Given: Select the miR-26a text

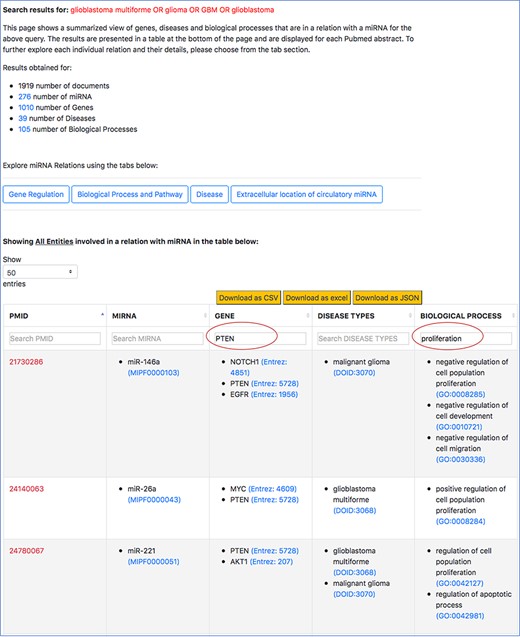Looking at the screenshot, I should point(142,489).
